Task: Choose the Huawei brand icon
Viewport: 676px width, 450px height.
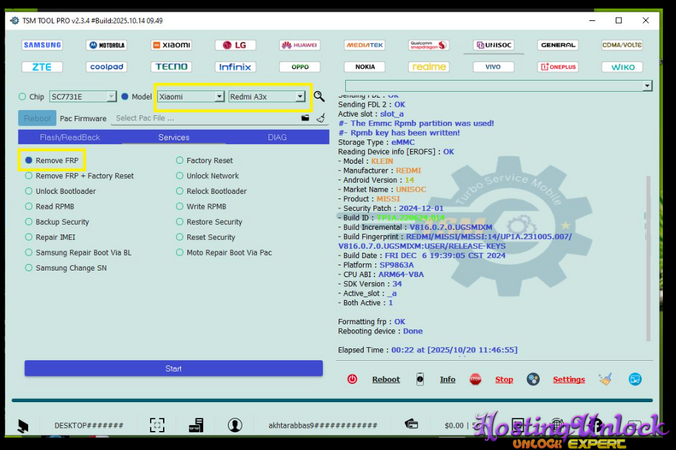Action: [x=299, y=45]
